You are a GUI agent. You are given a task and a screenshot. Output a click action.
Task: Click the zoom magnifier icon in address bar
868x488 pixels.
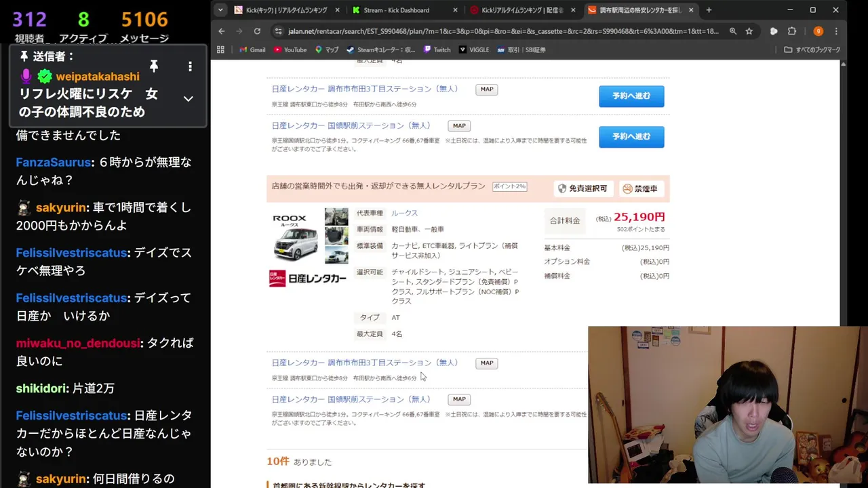[x=733, y=31]
